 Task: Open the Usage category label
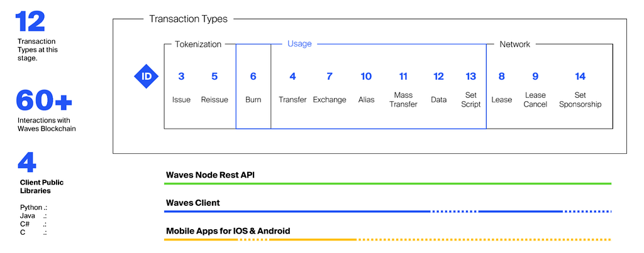pyautogui.click(x=299, y=43)
